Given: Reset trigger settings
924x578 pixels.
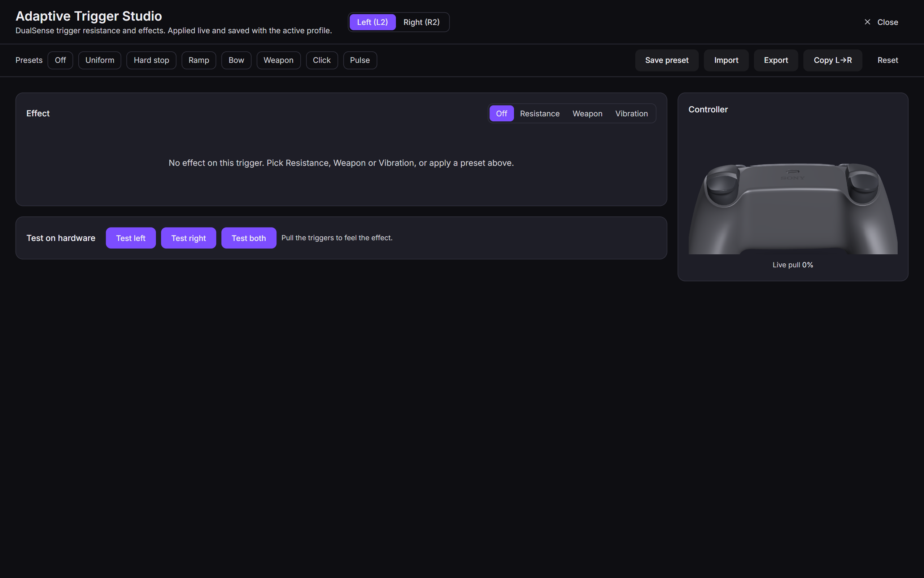Looking at the screenshot, I should (x=888, y=60).
